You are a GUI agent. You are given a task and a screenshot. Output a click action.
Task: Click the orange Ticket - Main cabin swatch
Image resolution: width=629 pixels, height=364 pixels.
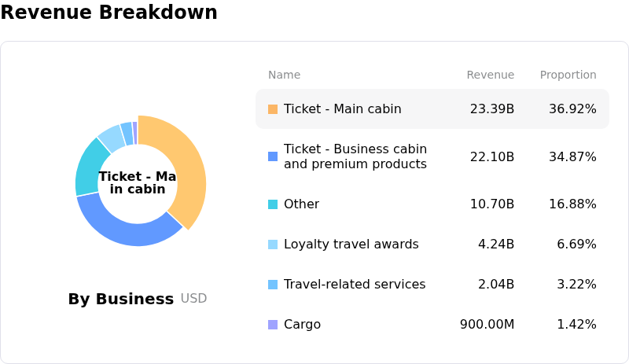point(273,109)
